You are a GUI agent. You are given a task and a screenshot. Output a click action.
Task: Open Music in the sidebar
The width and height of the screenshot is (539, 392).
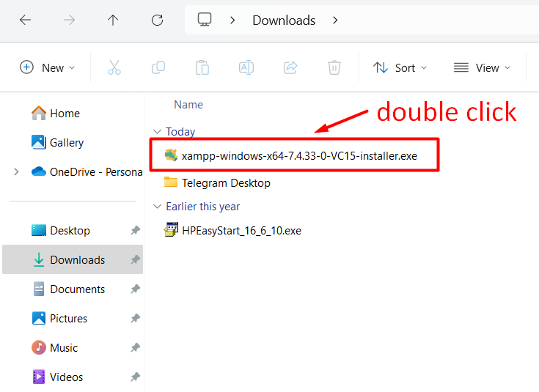[x=54, y=347]
